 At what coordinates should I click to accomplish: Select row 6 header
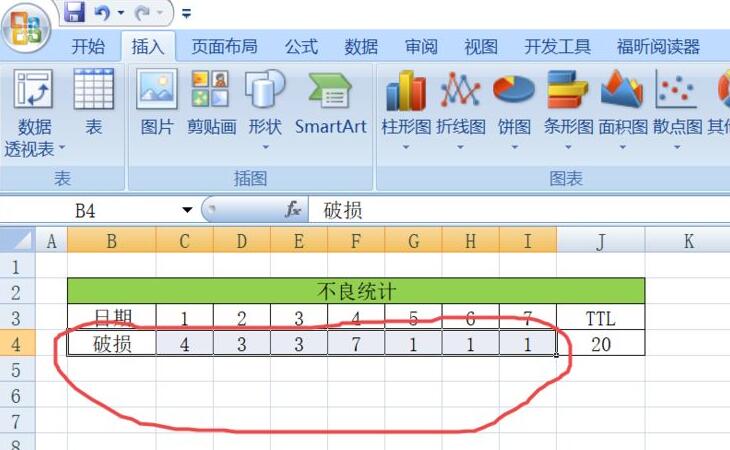[x=18, y=396]
